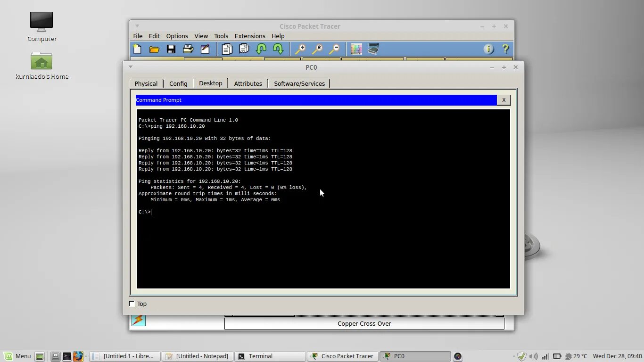Click the 'Minimum = 0ms, Maximum = 1ms' line
The width and height of the screenshot is (644, 362).
pyautogui.click(x=215, y=200)
